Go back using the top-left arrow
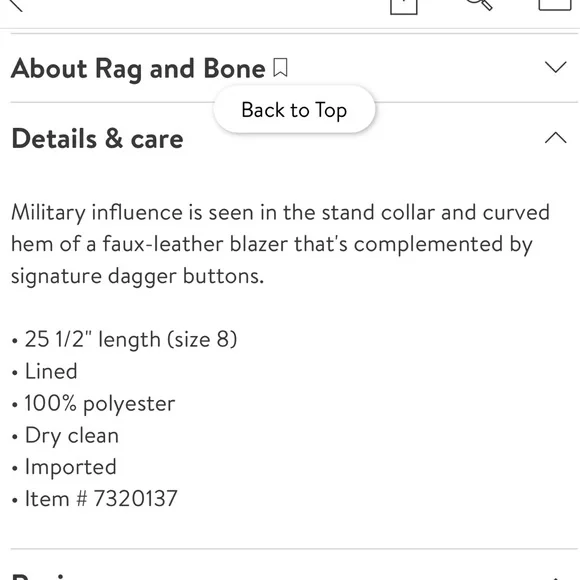Screen dimensions: 580x580 pyautogui.click(x=15, y=4)
